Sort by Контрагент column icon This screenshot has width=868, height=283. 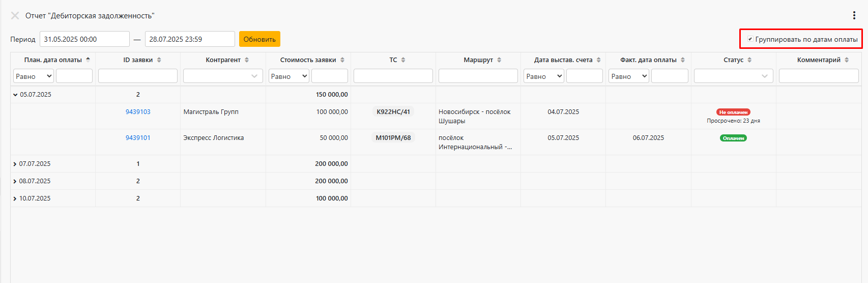(x=247, y=60)
